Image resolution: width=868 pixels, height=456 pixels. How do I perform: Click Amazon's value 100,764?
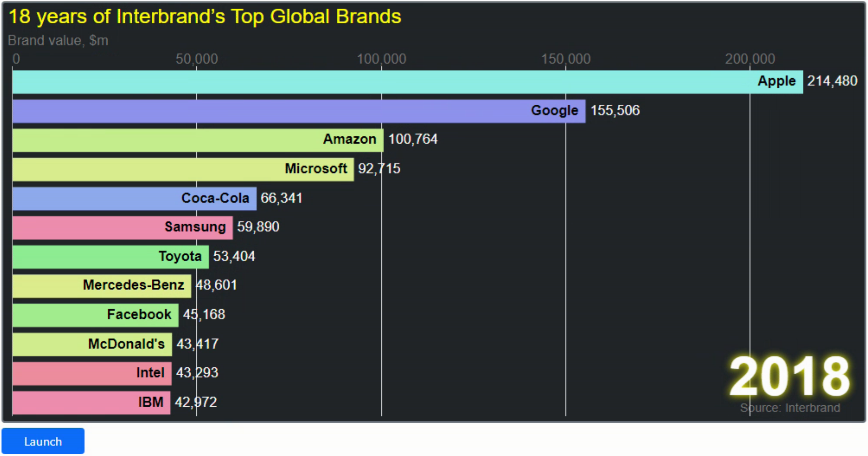(413, 139)
